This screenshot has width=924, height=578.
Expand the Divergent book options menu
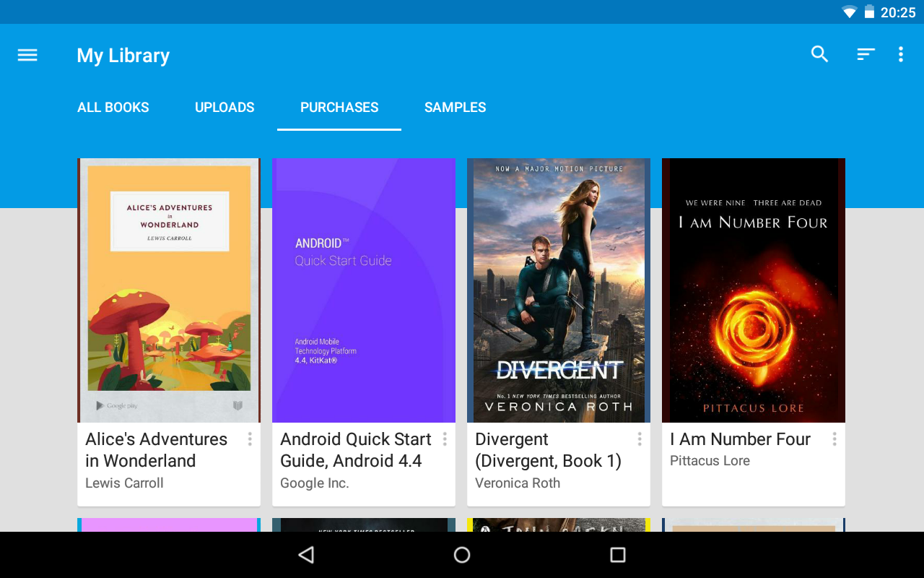640,439
